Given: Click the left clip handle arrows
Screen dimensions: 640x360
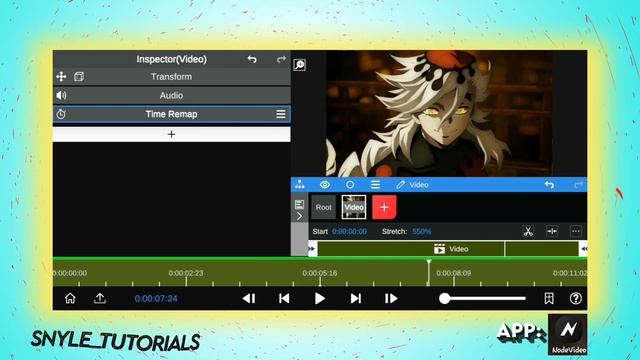Looking at the screenshot, I should (312, 249).
